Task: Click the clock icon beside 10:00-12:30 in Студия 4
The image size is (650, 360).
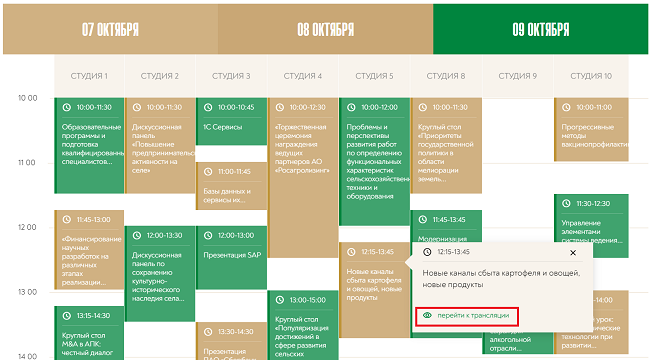Action: pyautogui.click(x=280, y=107)
